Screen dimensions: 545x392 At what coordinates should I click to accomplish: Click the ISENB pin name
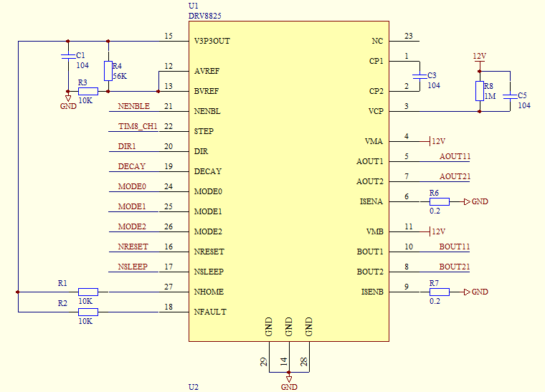pyautogui.click(x=372, y=292)
